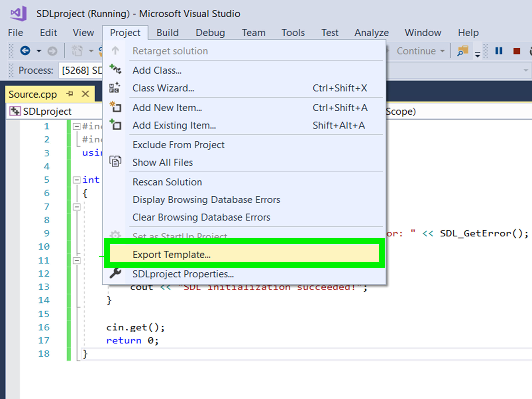Click the New Project toolbar icon

click(x=77, y=51)
